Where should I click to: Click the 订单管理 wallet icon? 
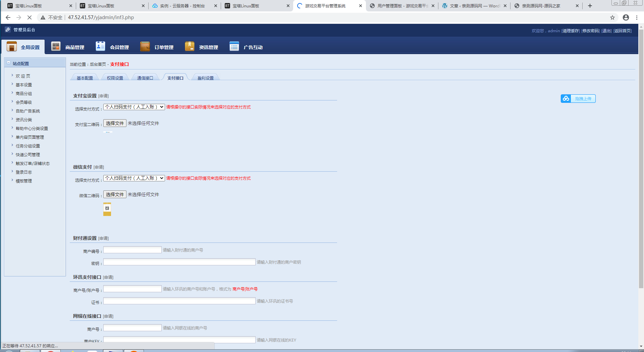(x=145, y=46)
